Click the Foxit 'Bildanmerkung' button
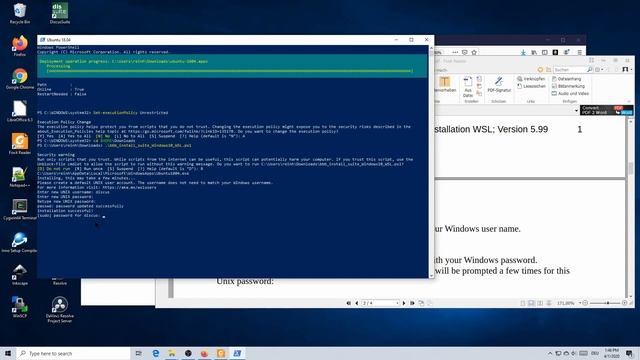This screenshot has width=640, height=360. pos(568,86)
